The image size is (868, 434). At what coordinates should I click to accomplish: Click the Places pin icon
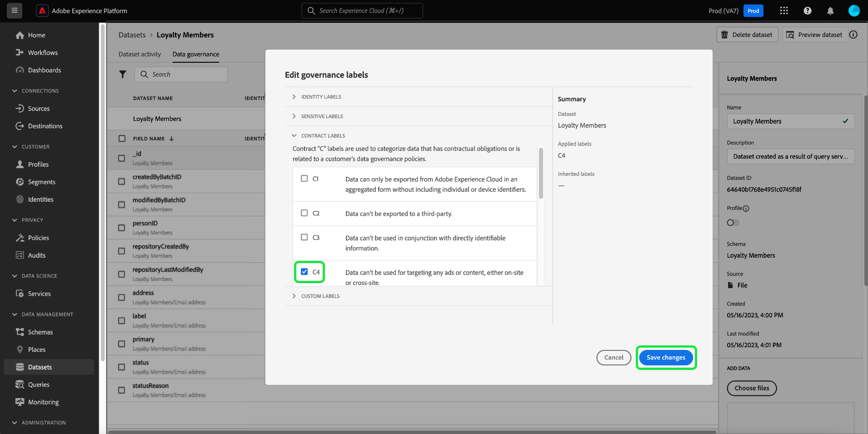[x=20, y=349]
